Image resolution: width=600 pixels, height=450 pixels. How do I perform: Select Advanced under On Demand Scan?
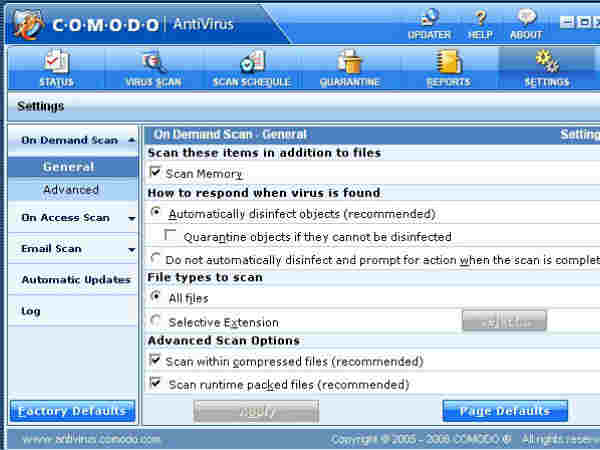(71, 189)
